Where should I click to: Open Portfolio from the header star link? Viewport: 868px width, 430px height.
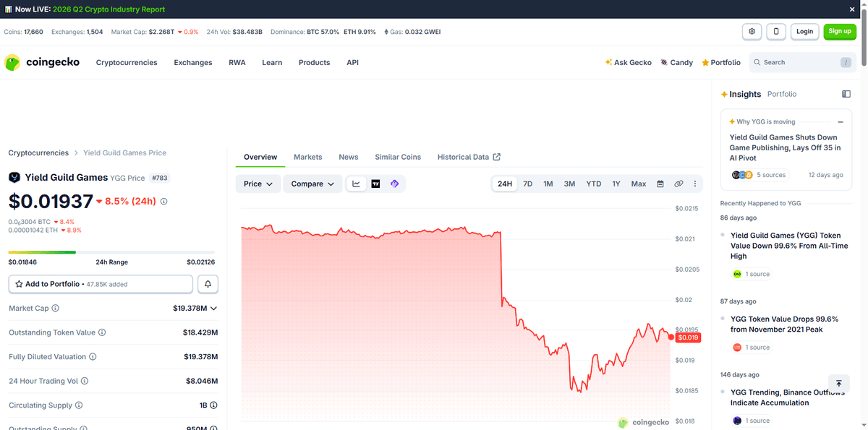click(x=721, y=63)
